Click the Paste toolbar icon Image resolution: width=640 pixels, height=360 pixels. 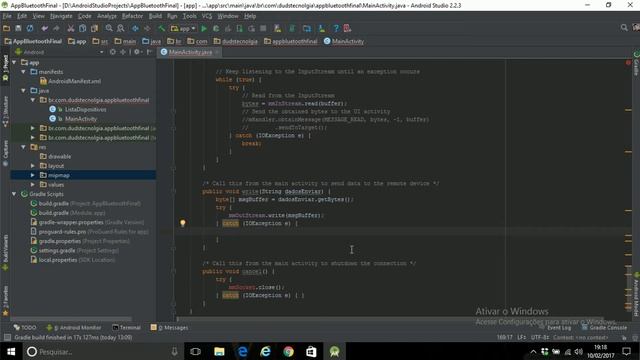point(94,28)
